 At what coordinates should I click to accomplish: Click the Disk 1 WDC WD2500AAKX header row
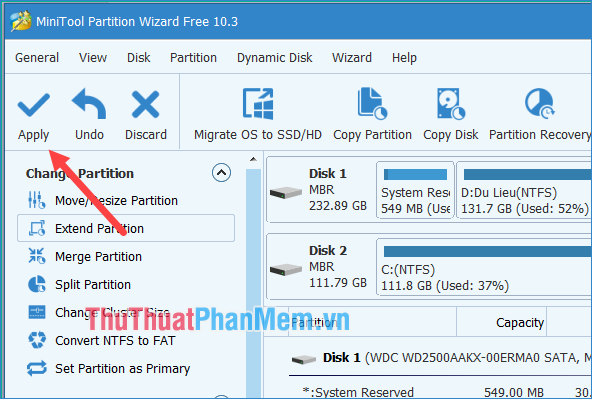click(440, 357)
